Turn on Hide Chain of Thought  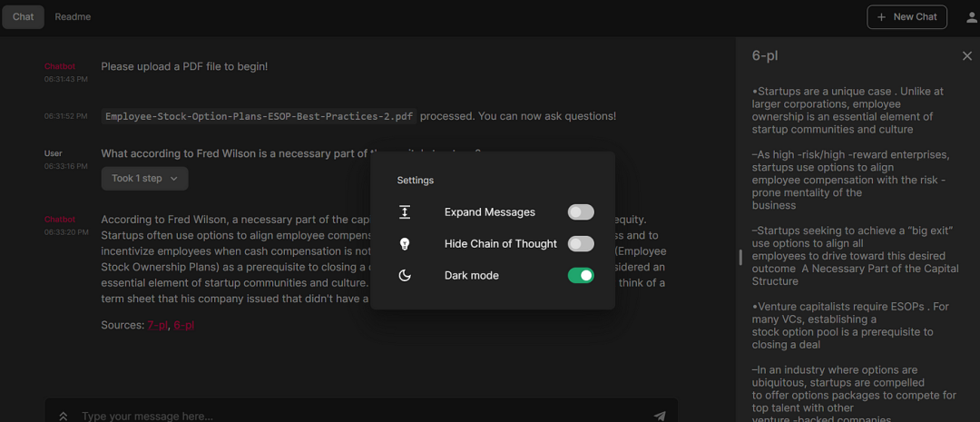pos(581,244)
